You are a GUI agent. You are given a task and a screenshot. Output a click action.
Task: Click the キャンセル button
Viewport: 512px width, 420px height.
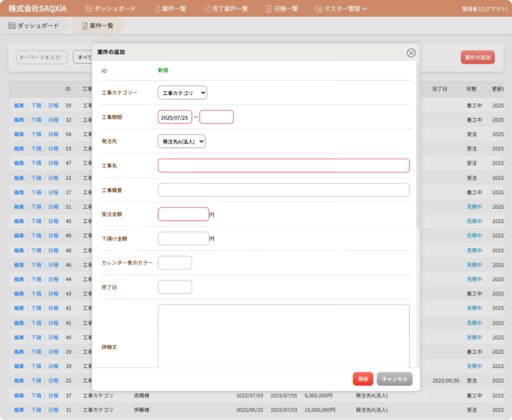[395, 379]
